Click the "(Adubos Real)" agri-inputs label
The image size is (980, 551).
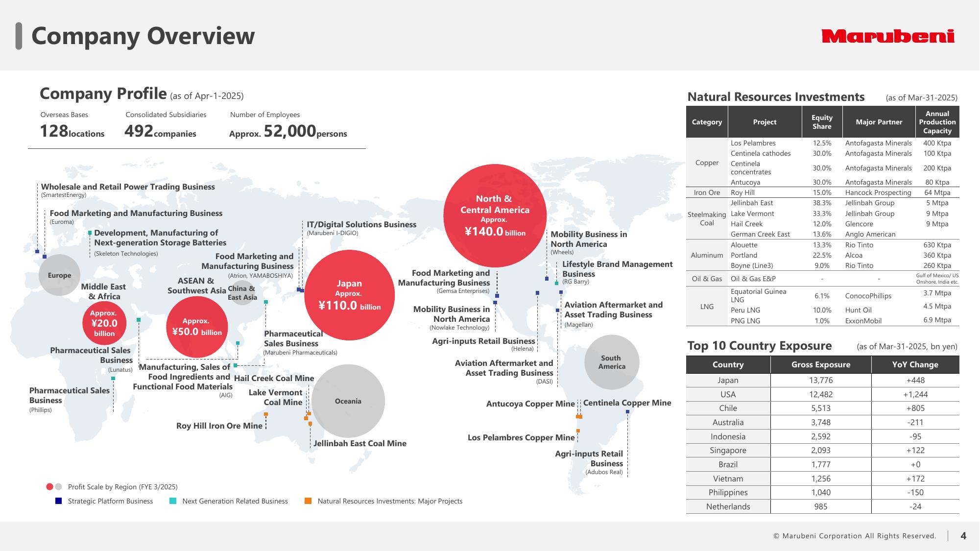click(x=604, y=472)
